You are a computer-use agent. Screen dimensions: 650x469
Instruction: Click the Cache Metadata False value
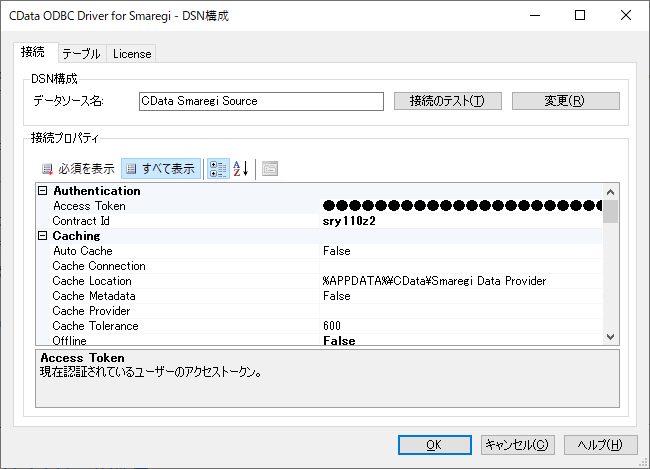coord(337,296)
